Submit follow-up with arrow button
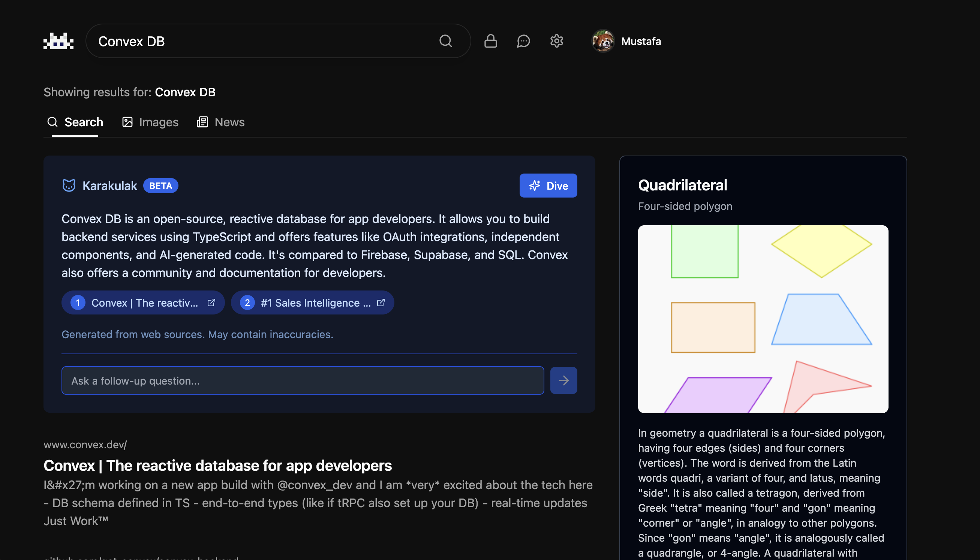980x560 pixels. point(563,380)
